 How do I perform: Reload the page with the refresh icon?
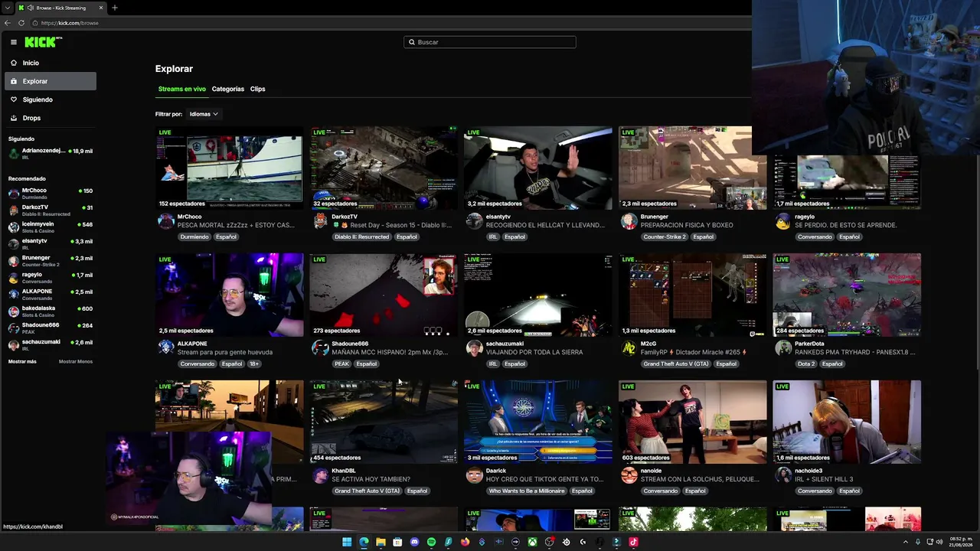point(21,23)
